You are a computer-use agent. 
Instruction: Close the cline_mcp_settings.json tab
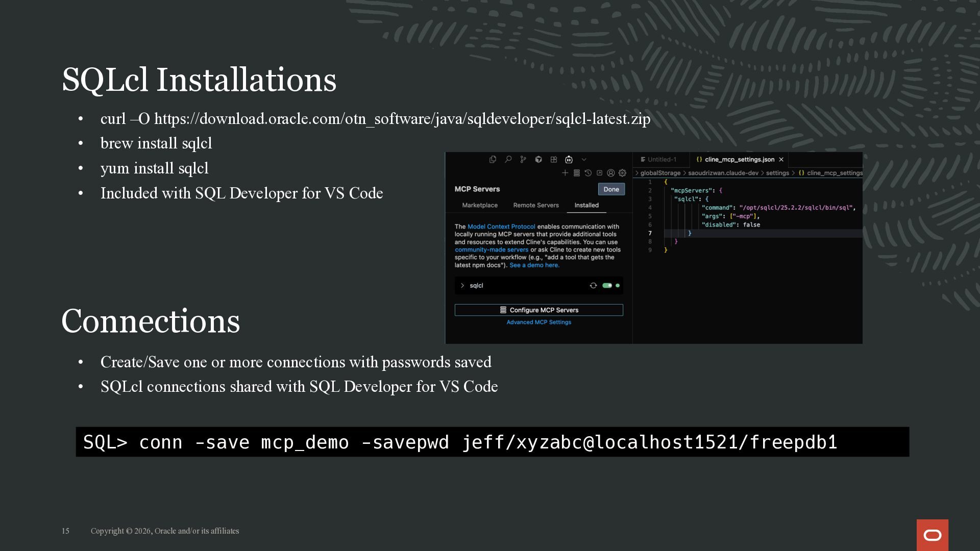point(781,160)
